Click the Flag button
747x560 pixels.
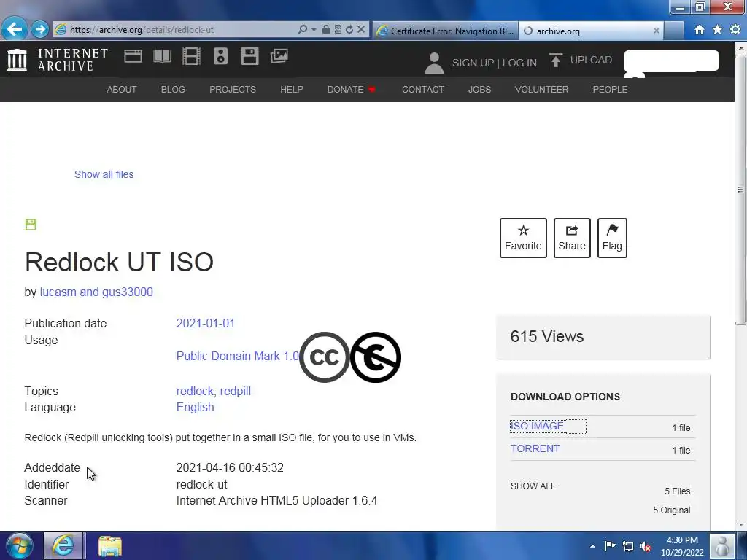pyautogui.click(x=612, y=238)
